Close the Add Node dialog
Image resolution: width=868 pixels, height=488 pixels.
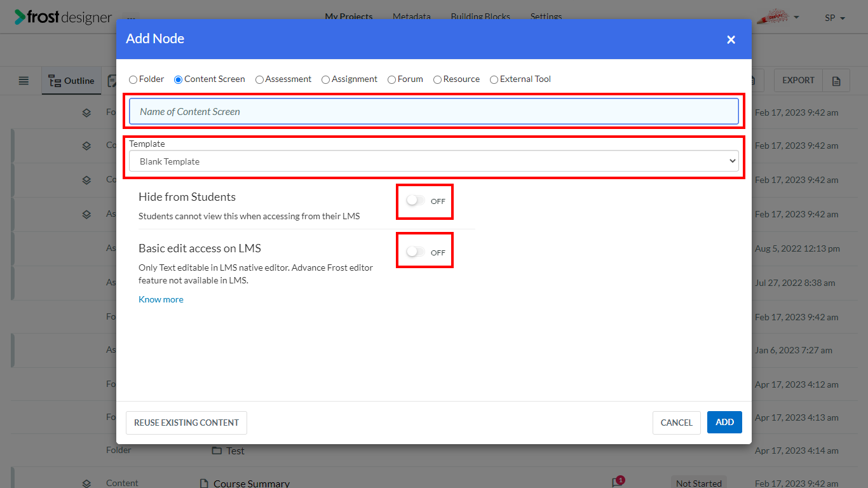coord(731,39)
